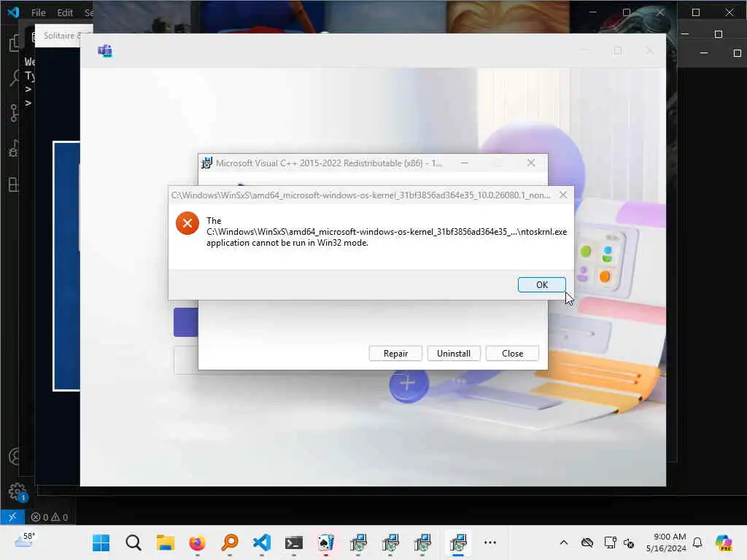Image resolution: width=747 pixels, height=560 pixels.
Task: Click the purple button in Teams window left side
Action: 185,322
